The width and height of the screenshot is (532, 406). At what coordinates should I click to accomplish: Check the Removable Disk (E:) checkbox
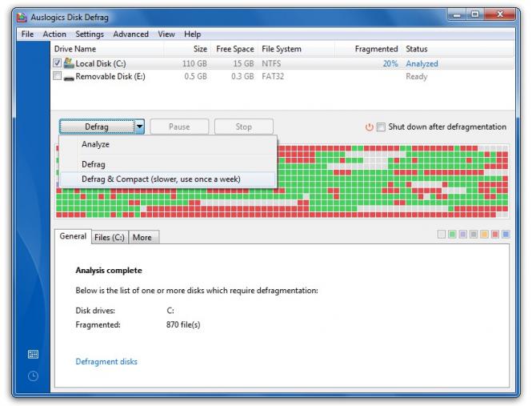point(57,77)
